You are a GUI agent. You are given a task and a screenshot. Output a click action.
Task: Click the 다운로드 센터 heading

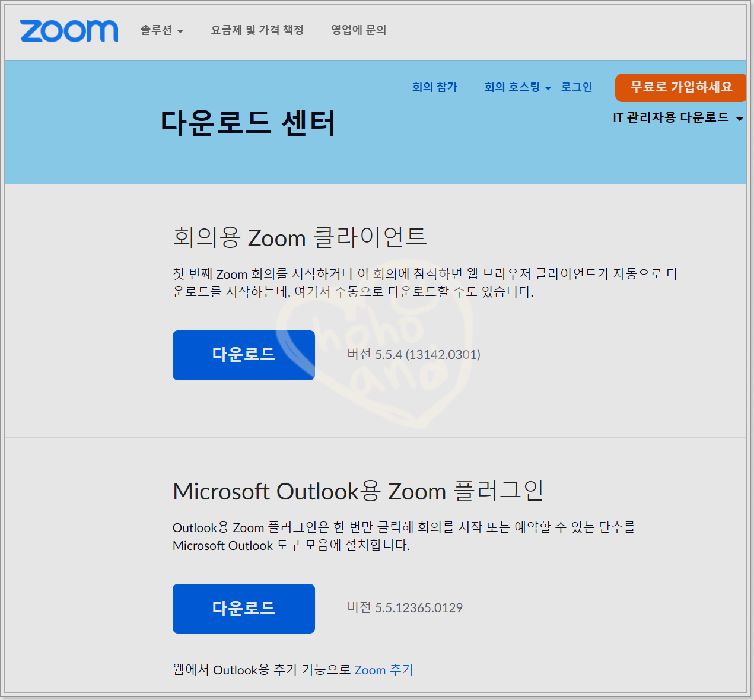(248, 123)
